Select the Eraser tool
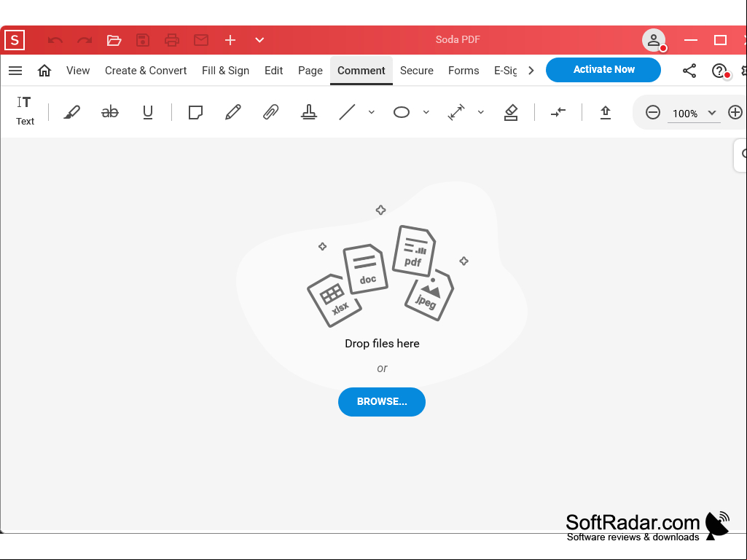747x560 pixels. [511, 112]
